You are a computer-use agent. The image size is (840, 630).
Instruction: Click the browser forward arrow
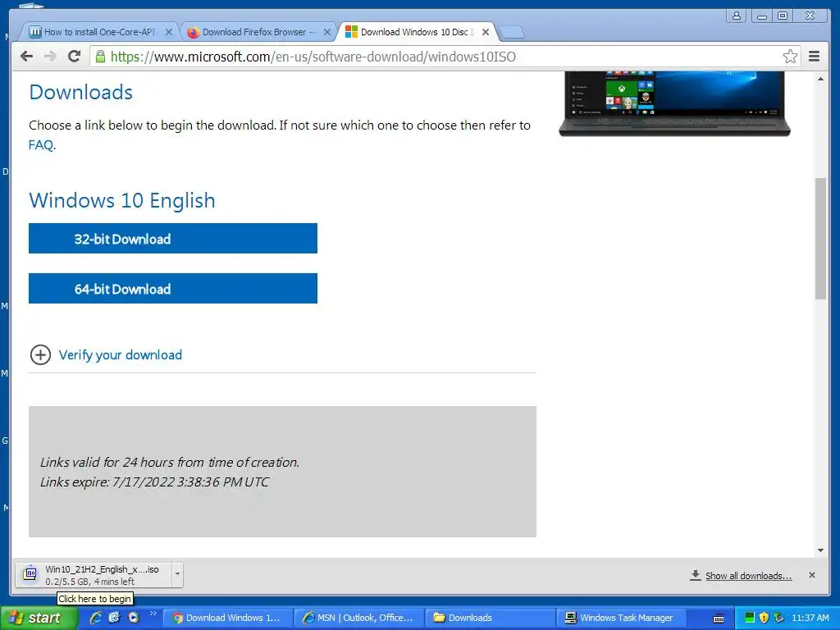point(50,57)
